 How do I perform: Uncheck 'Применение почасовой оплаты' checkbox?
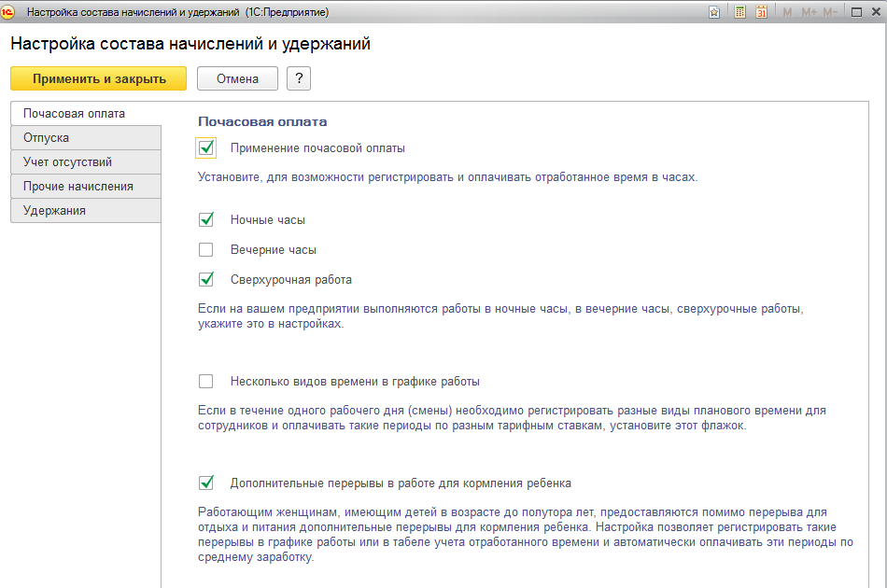(x=206, y=147)
